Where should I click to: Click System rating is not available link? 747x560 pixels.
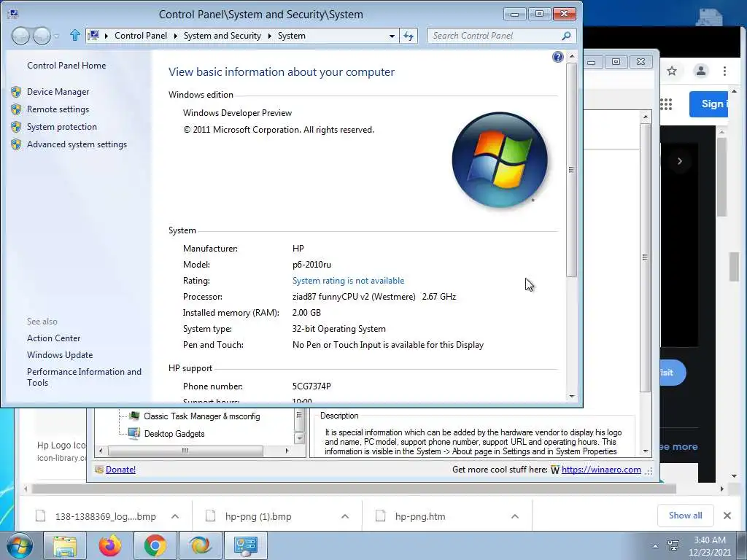(348, 281)
